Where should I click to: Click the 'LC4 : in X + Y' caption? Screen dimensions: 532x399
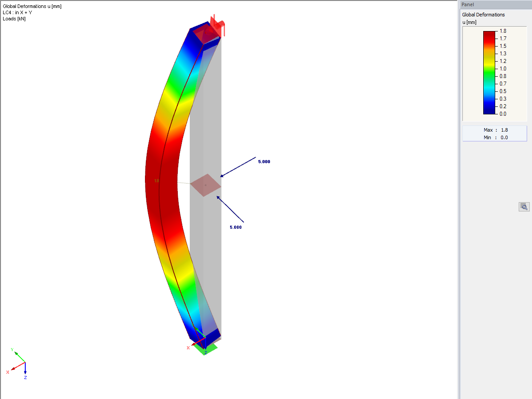point(17,12)
